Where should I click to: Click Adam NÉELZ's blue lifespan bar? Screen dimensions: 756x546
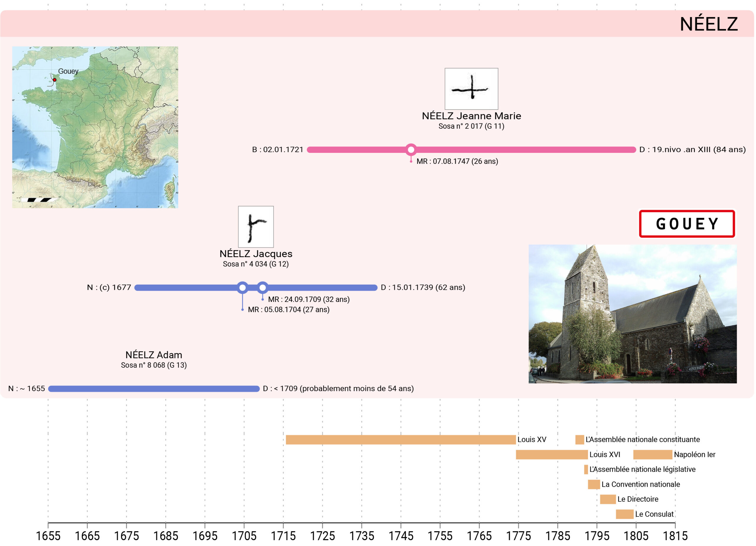pos(153,389)
